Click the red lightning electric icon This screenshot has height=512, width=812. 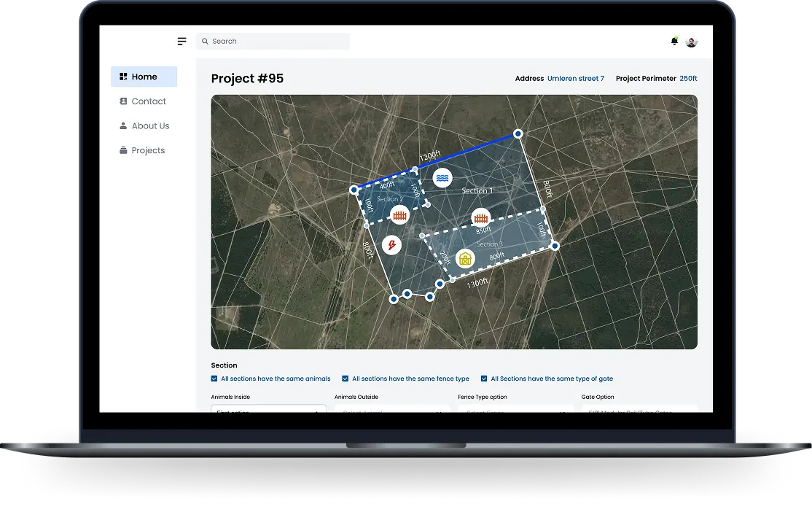click(392, 245)
